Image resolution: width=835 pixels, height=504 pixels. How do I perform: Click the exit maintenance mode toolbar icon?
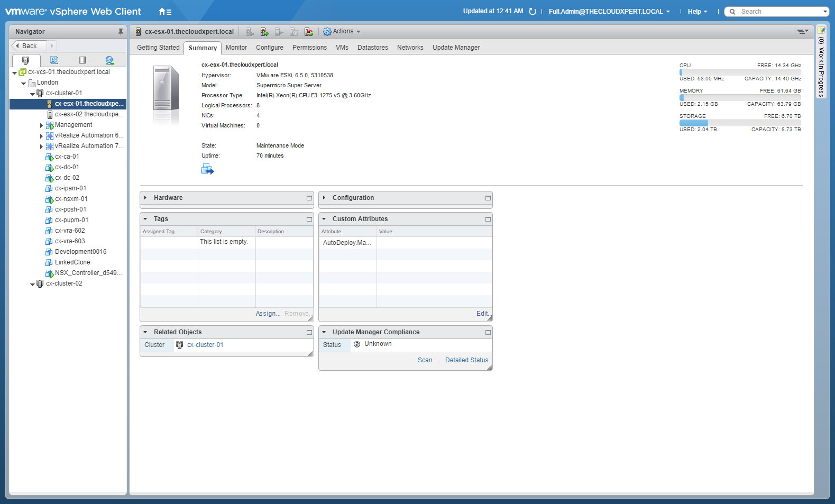point(264,32)
